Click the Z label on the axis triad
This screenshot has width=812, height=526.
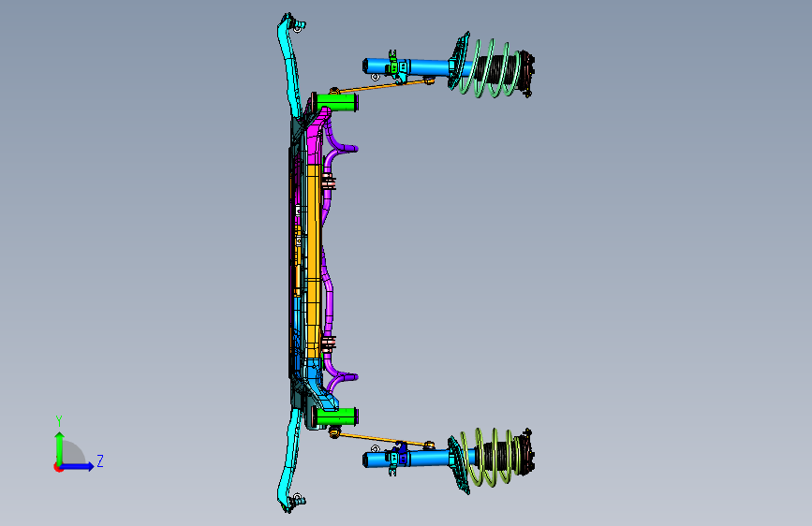[x=100, y=461]
